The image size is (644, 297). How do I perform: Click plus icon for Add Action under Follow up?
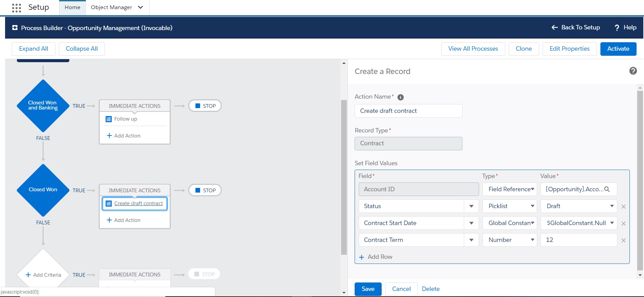click(109, 135)
